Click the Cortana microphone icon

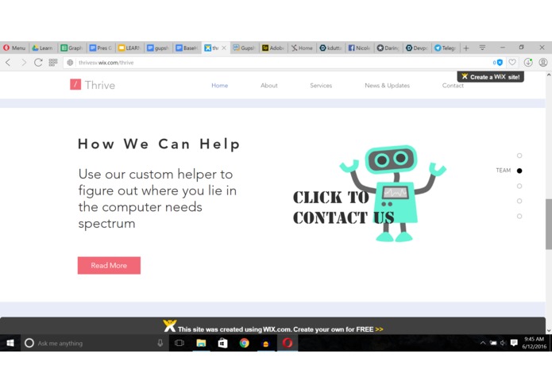tap(160, 343)
